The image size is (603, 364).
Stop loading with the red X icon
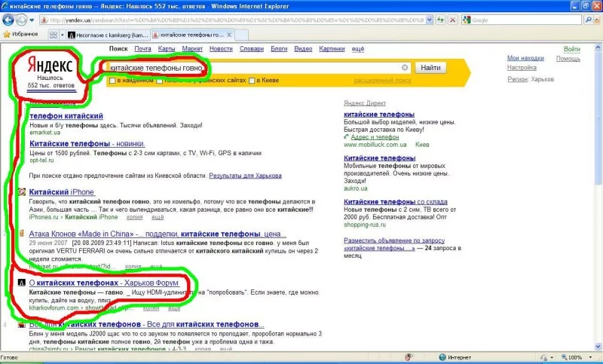pos(453,20)
